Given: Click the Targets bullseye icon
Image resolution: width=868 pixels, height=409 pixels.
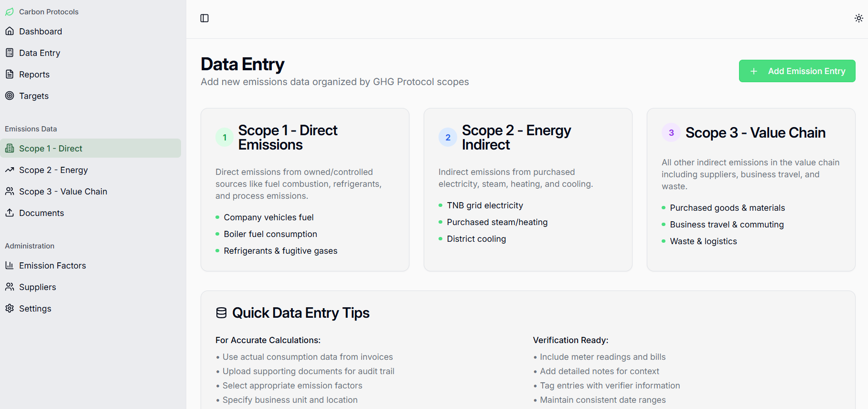Looking at the screenshot, I should (10, 96).
